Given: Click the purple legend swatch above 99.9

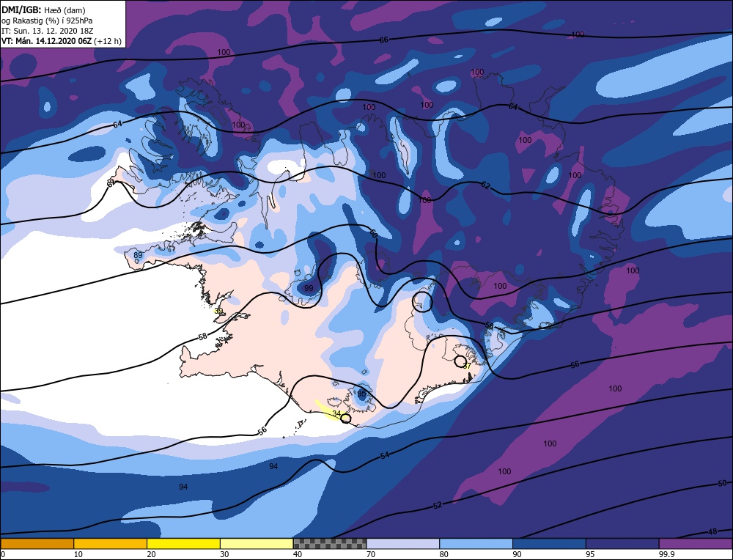Looking at the screenshot, I should (x=696, y=544).
